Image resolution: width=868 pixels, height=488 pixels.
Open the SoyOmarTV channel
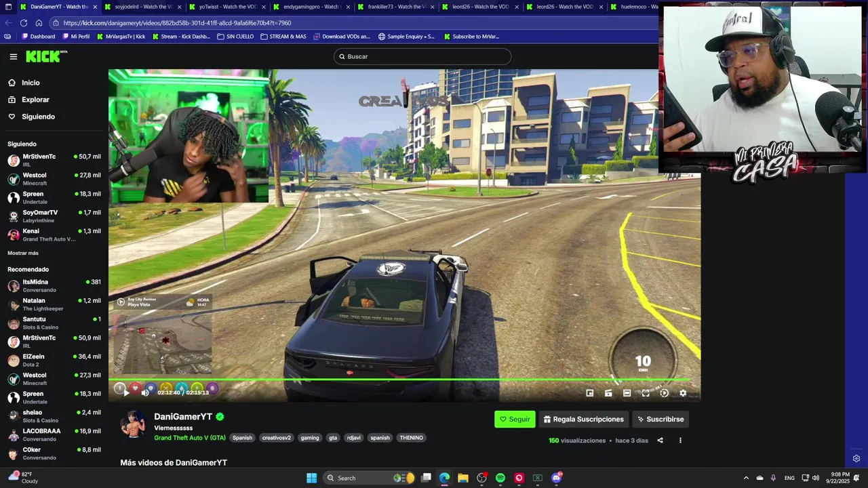(x=54, y=216)
